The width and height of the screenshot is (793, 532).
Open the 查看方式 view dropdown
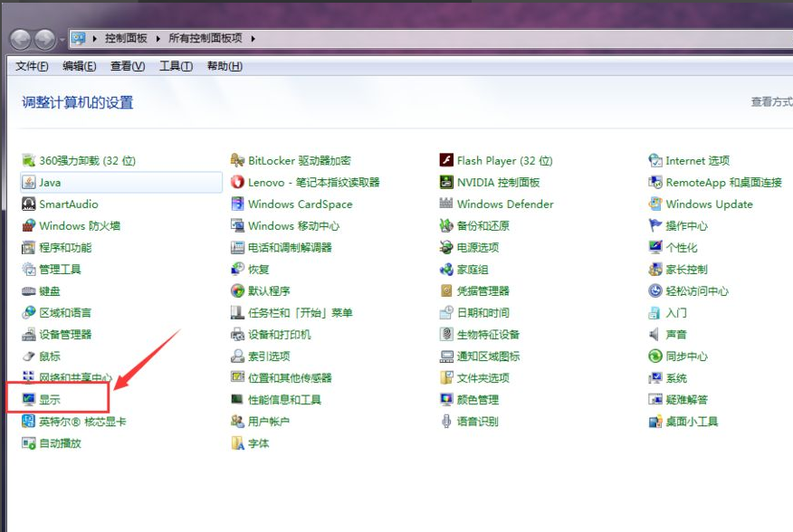click(769, 102)
